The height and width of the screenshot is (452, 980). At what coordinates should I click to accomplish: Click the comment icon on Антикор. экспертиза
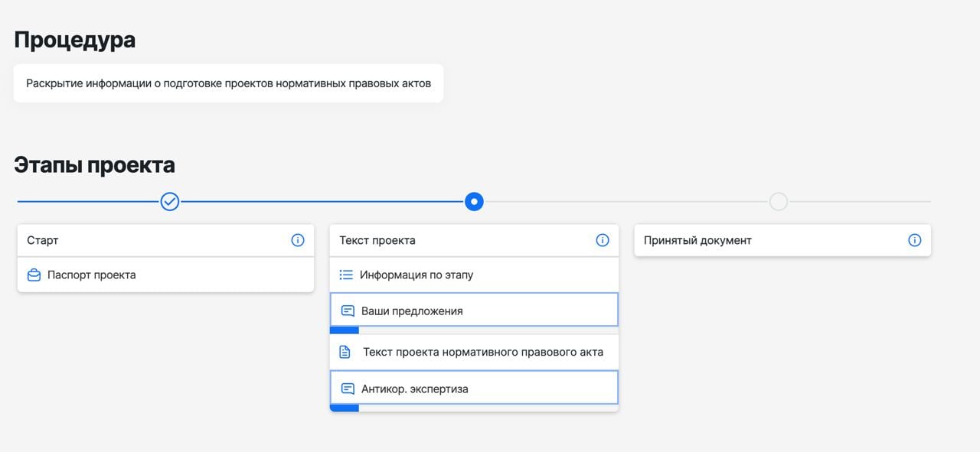[x=347, y=388]
